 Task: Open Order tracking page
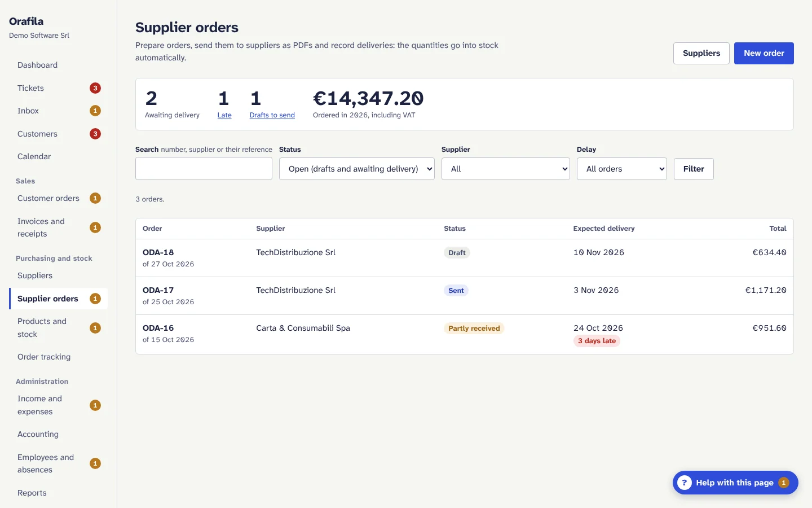pyautogui.click(x=58, y=357)
